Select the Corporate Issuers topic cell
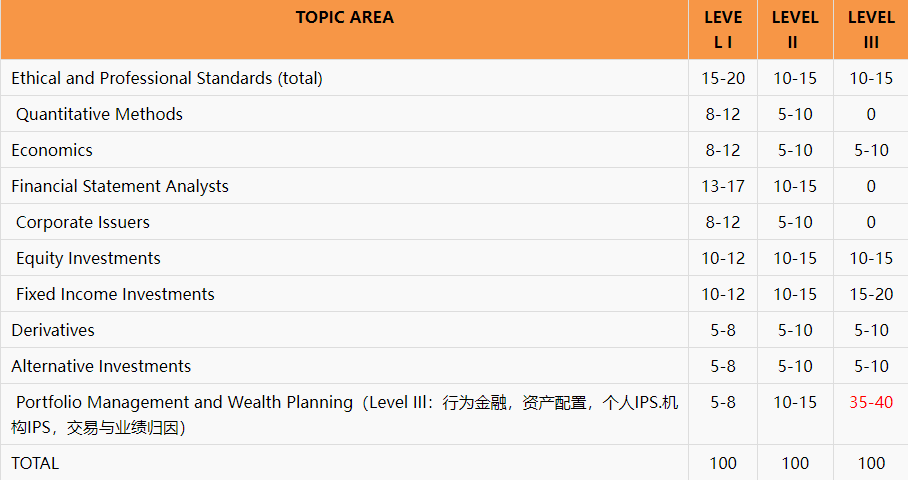 [x=83, y=222]
